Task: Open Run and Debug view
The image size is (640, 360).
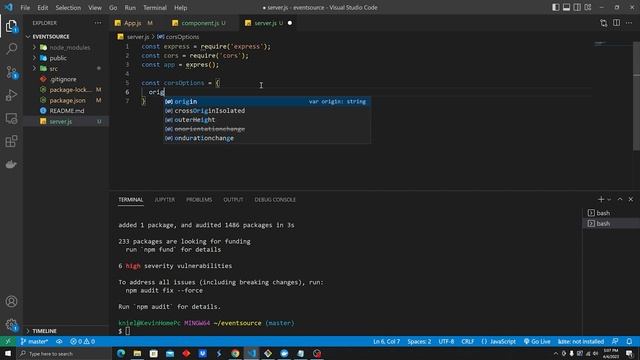Action: 11,95
